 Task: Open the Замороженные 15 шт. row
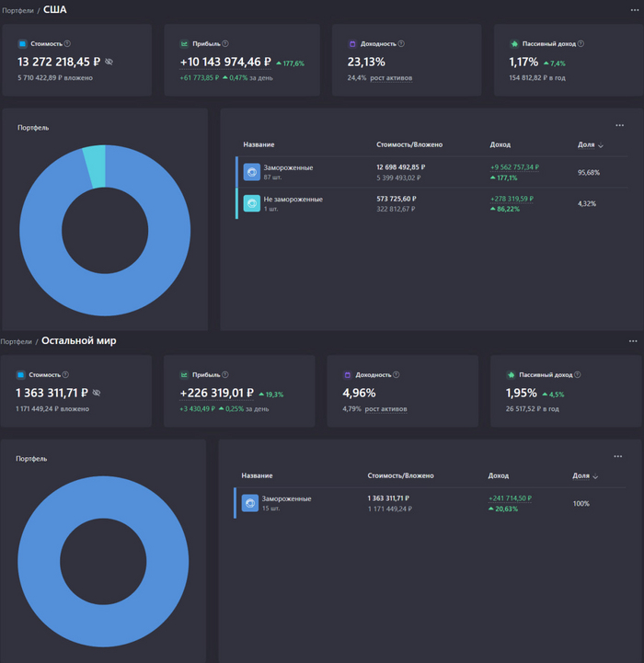430,503
